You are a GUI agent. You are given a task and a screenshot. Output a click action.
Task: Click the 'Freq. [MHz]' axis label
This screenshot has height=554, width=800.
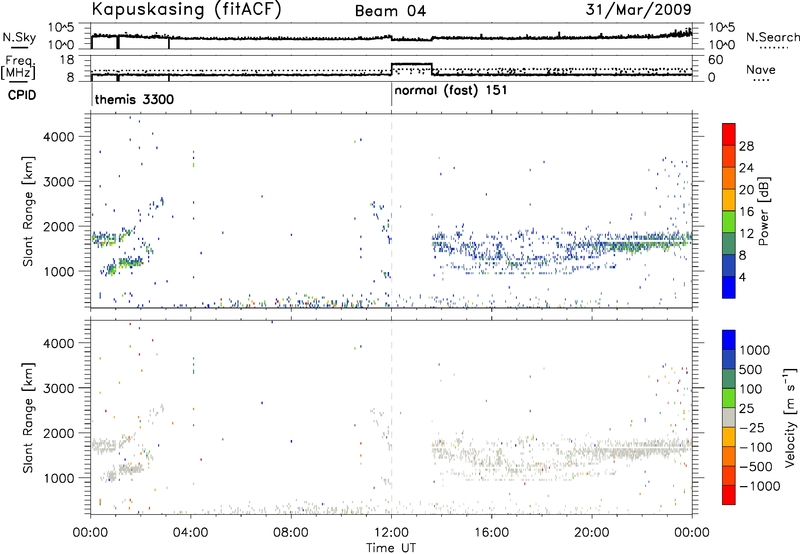[x=18, y=68]
